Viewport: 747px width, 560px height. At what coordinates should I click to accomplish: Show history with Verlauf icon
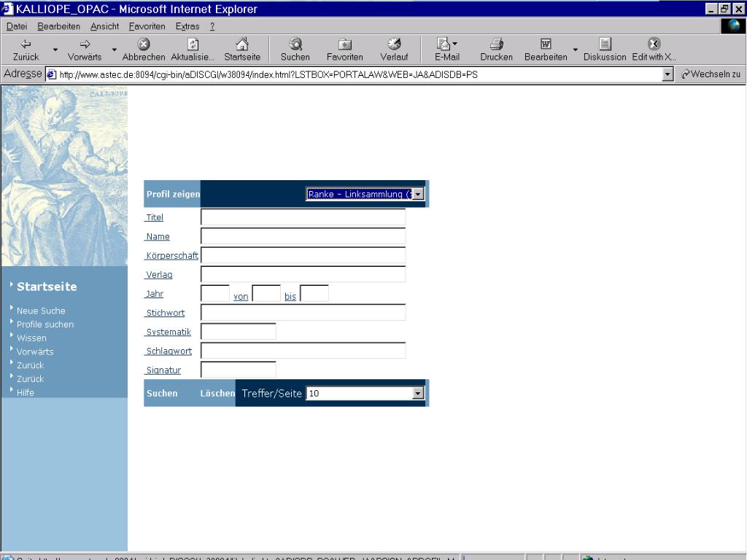(x=394, y=44)
